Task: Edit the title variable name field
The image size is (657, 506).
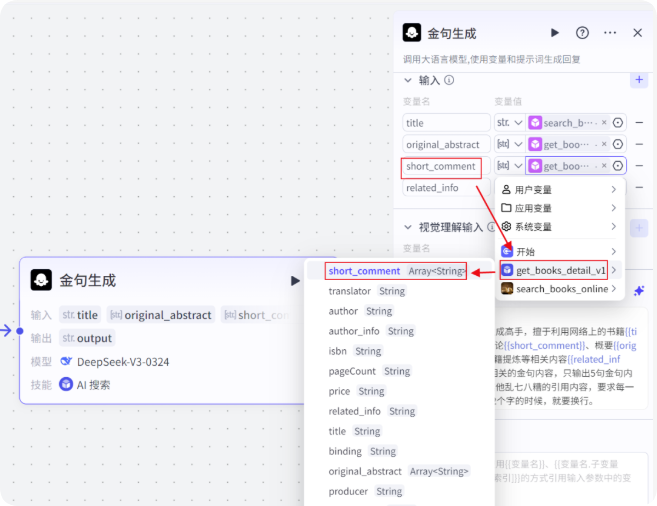Action: (x=446, y=123)
